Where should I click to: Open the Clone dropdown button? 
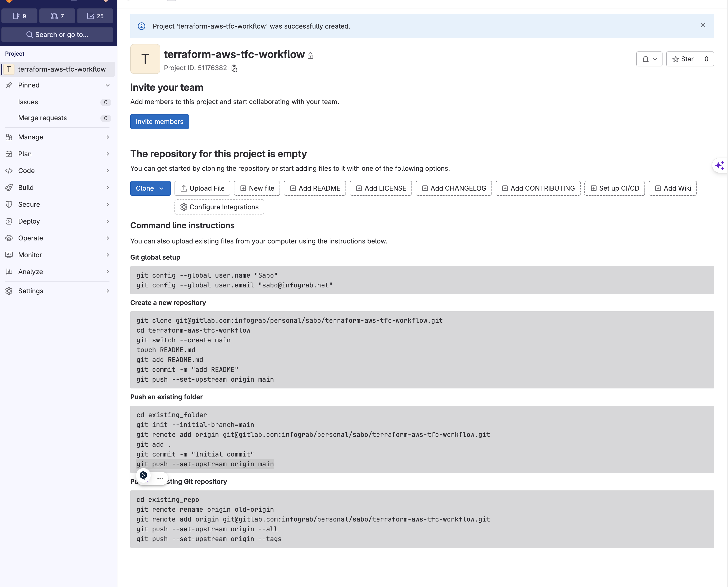pyautogui.click(x=150, y=188)
